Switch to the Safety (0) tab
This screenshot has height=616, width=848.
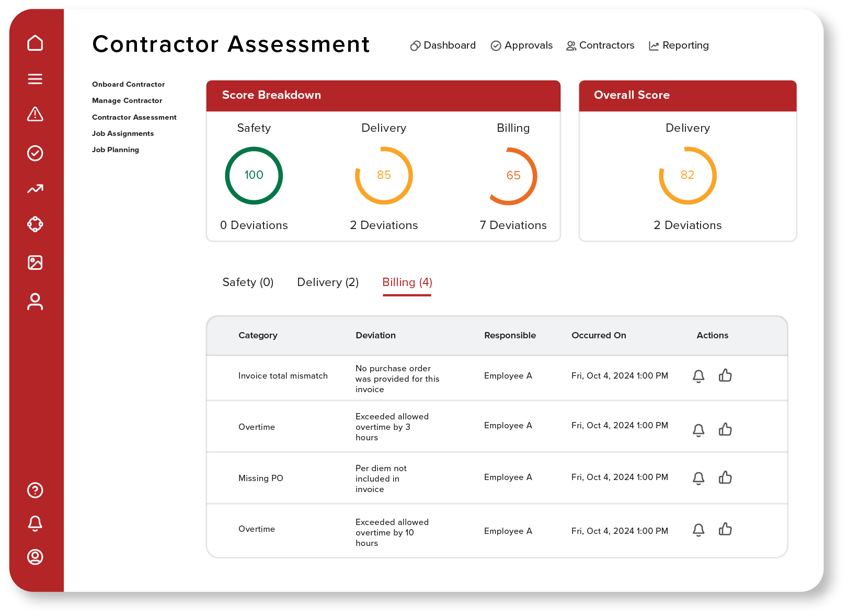coord(248,282)
